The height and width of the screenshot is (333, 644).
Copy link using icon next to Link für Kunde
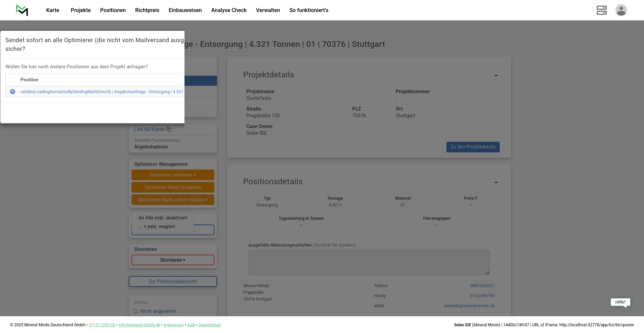169,130
